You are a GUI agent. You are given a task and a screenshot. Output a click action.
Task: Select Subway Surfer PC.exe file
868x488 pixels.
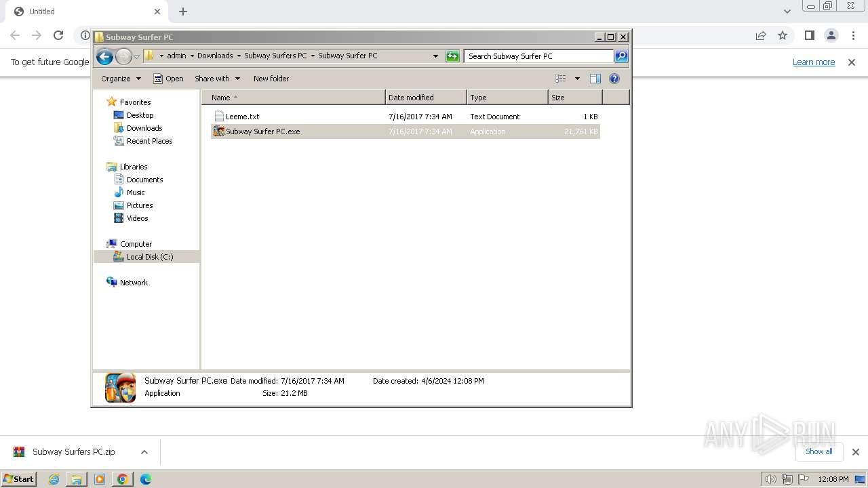(x=406, y=131)
